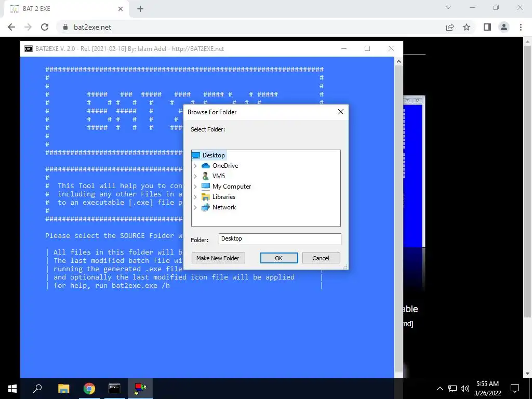Open Chrome three-dot menu

[521, 27]
